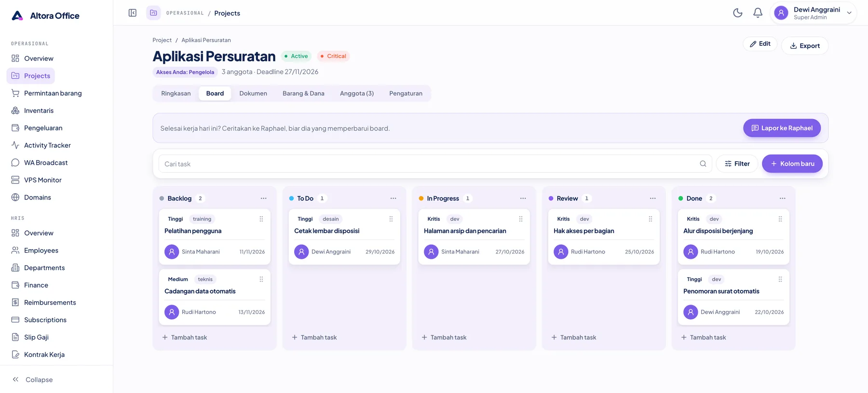
Task: Switch to the Dokumen tab
Action: 253,94
